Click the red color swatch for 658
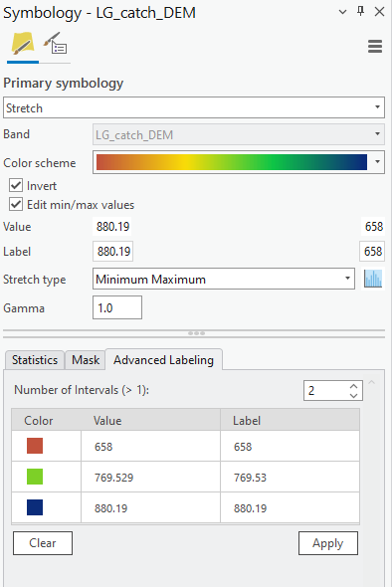 [35, 446]
